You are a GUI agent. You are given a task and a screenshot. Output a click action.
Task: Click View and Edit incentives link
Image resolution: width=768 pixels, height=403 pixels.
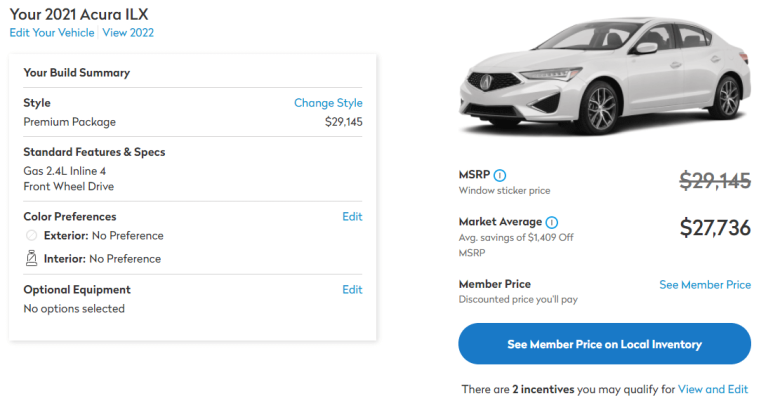point(712,389)
